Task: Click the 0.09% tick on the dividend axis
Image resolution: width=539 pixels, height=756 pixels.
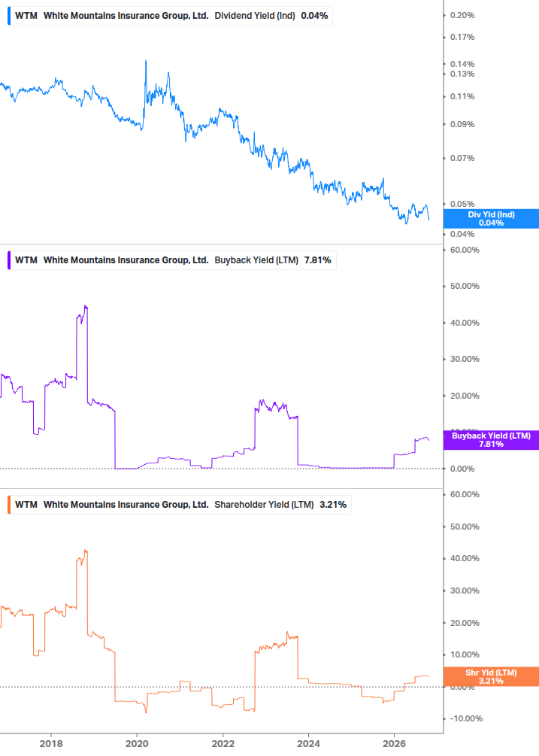Action: coord(462,124)
